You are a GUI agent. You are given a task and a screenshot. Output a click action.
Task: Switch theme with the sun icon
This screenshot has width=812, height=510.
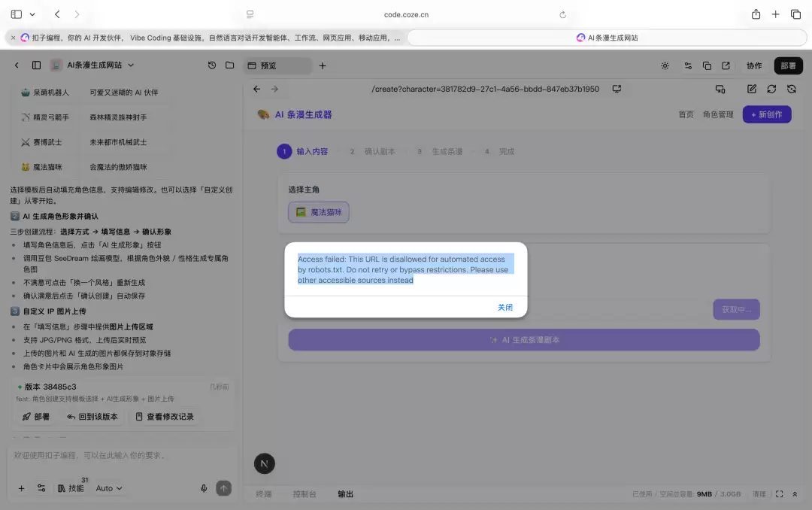[x=665, y=66]
